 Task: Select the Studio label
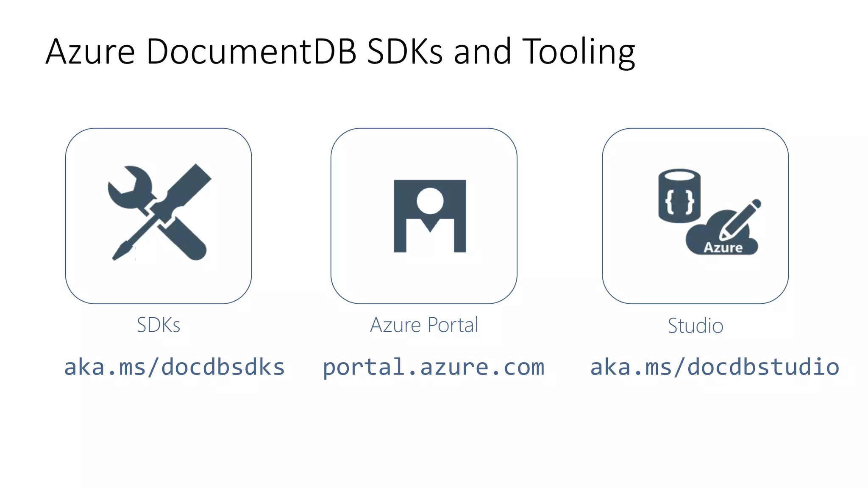(696, 326)
